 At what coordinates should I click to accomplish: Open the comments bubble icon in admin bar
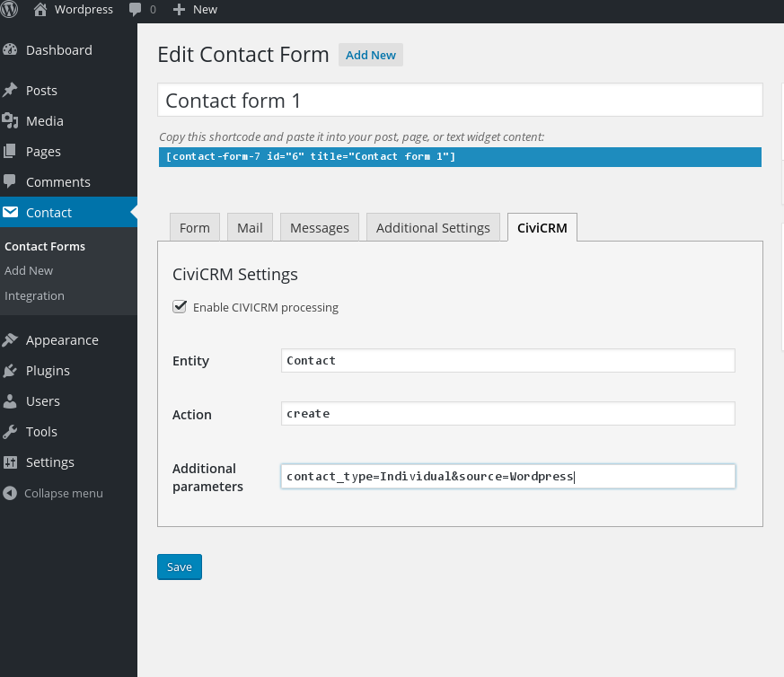[135, 10]
